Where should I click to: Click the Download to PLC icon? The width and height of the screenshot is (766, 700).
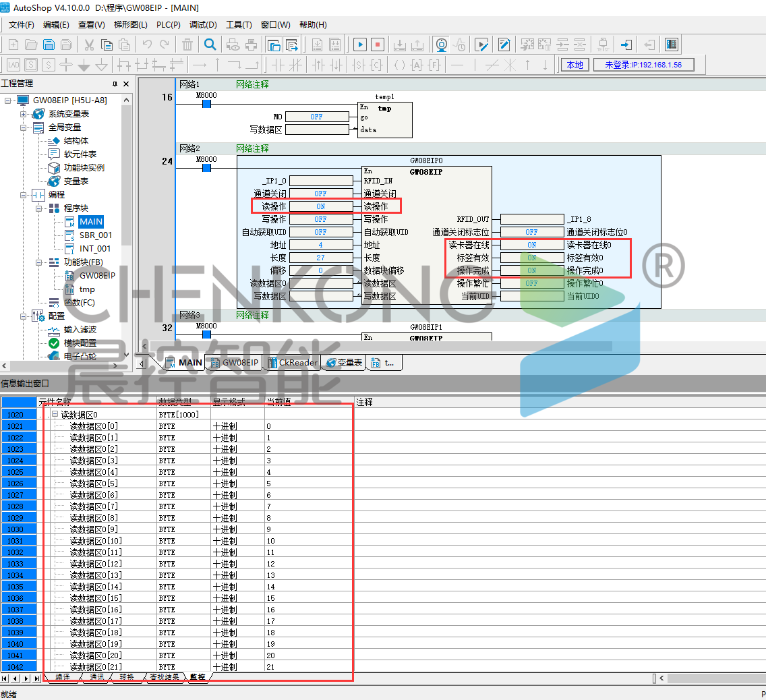400,45
